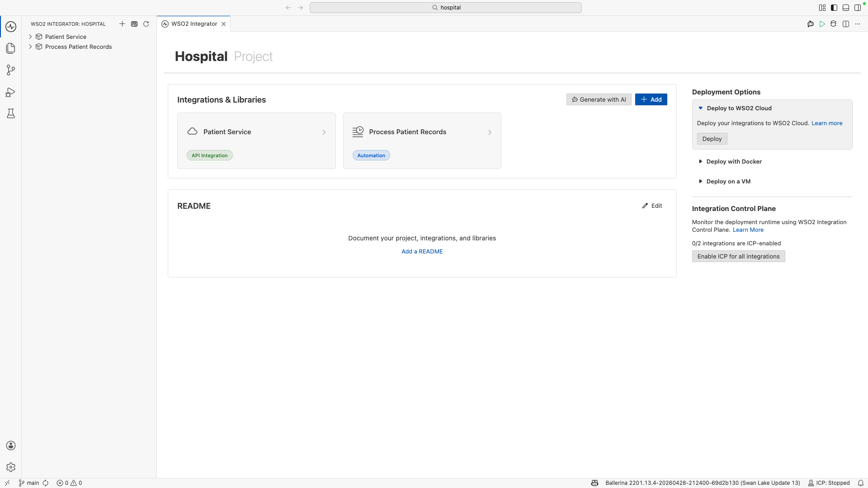Select Process Patient Records tree label

coord(78,47)
